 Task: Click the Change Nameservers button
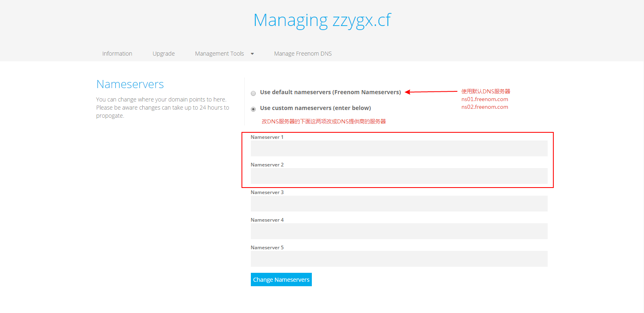[281, 279]
